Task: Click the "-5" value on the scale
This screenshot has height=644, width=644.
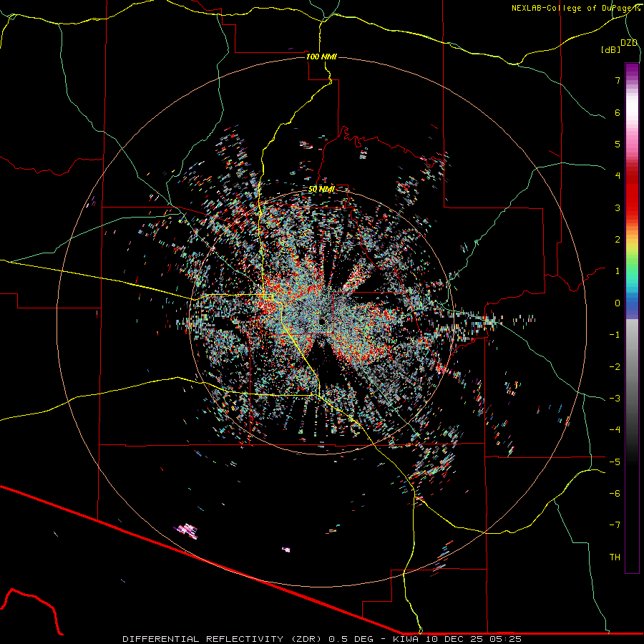Action: tap(615, 462)
